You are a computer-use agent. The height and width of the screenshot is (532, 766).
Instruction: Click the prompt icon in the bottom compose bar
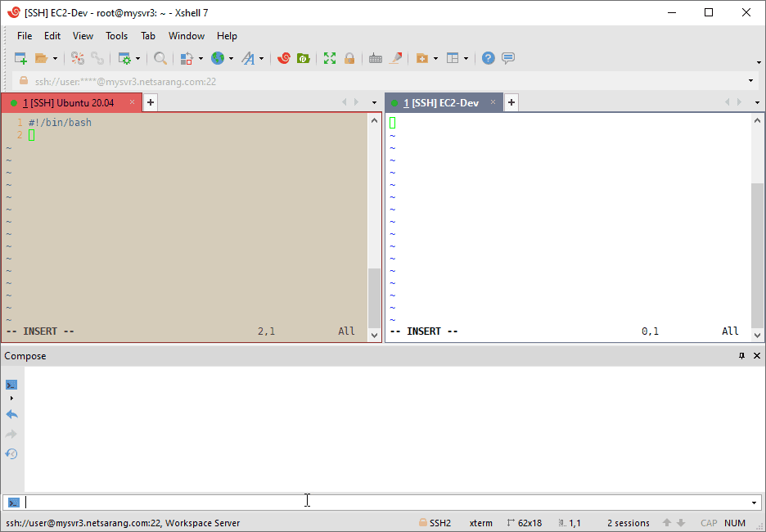pos(14,503)
